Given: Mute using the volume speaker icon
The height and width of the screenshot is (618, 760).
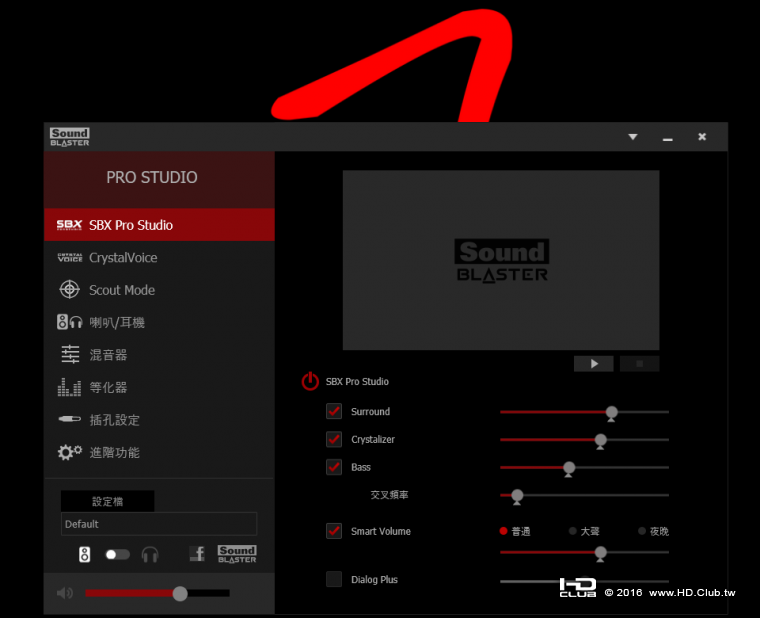Looking at the screenshot, I should point(64,593).
